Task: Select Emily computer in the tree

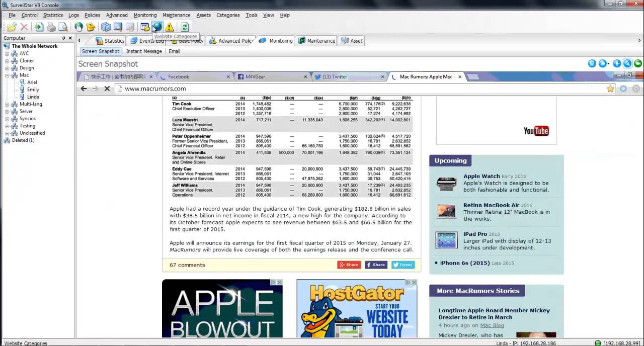Action: click(x=33, y=90)
